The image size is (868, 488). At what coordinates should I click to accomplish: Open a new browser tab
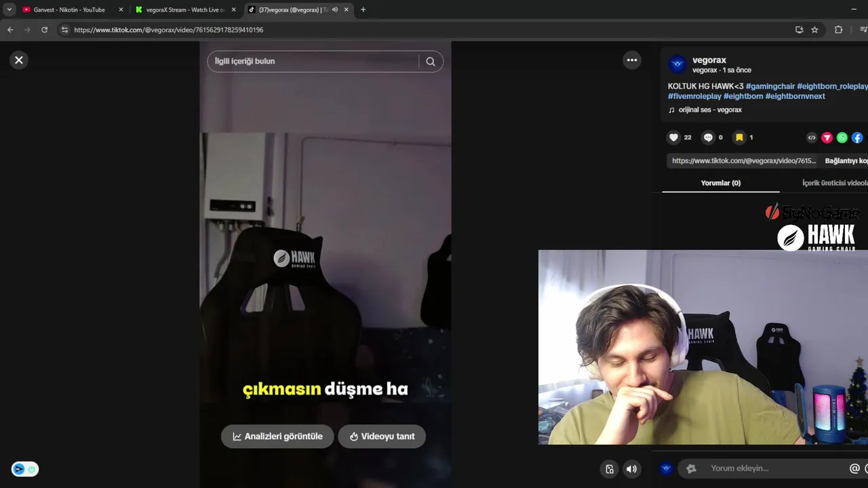[x=363, y=10]
